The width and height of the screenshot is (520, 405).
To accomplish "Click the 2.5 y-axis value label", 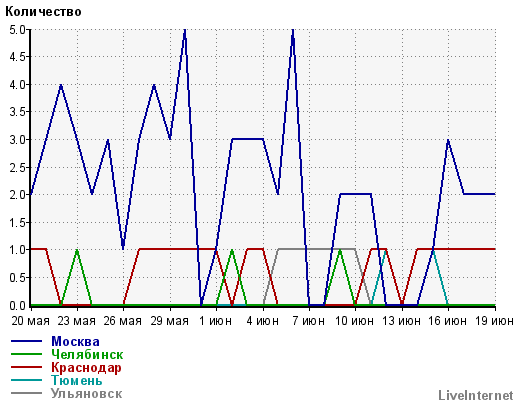I will point(17,168).
